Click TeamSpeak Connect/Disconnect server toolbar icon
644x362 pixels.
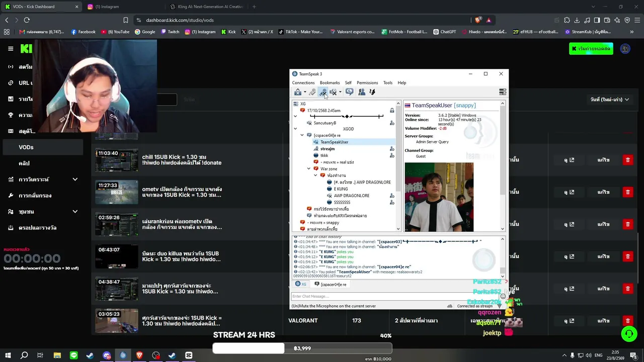298,92
